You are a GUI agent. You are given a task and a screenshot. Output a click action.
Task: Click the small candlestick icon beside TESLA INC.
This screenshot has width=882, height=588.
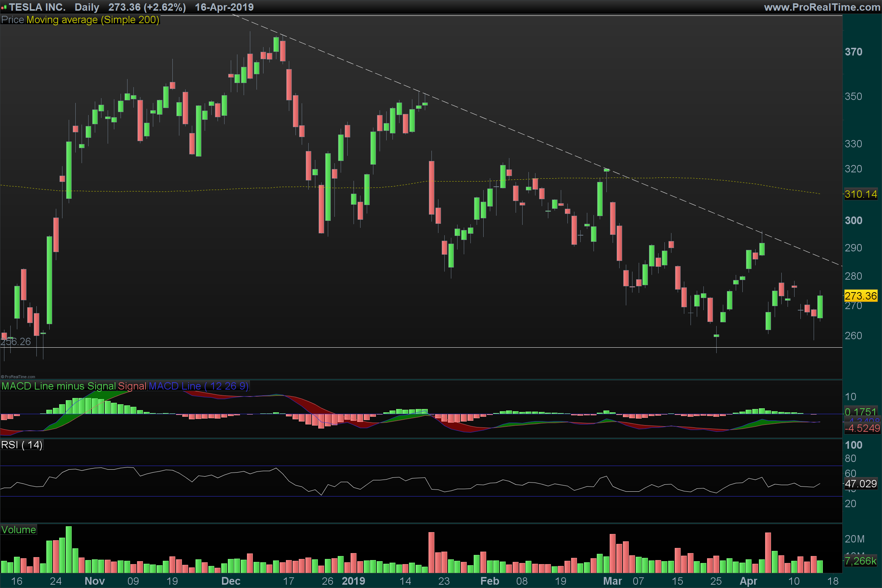click(x=4, y=7)
